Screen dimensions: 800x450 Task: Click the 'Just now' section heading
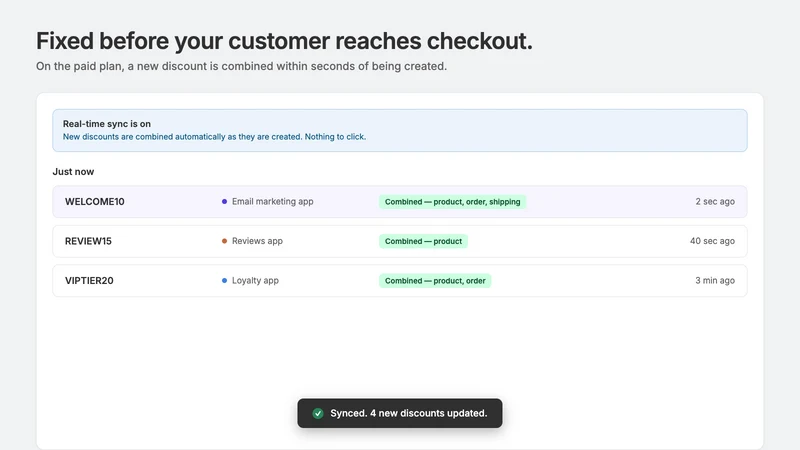pyautogui.click(x=73, y=171)
